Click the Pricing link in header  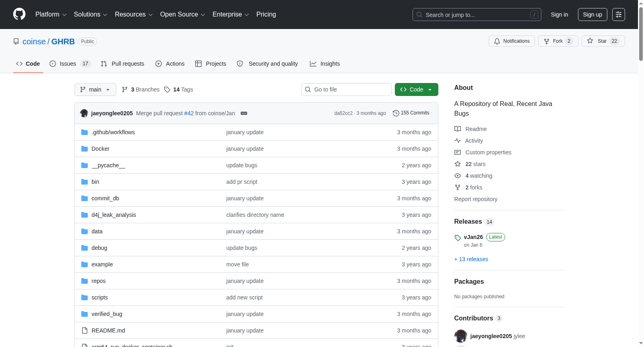pos(266,15)
